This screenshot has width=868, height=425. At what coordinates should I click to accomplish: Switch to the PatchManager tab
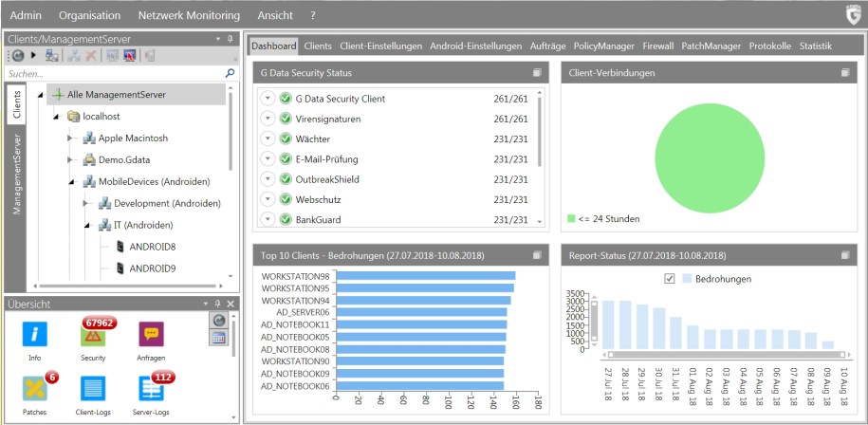(711, 46)
